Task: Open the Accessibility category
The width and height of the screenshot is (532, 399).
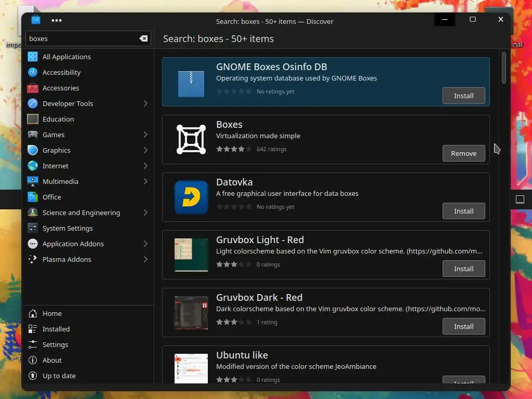Action: point(88,72)
